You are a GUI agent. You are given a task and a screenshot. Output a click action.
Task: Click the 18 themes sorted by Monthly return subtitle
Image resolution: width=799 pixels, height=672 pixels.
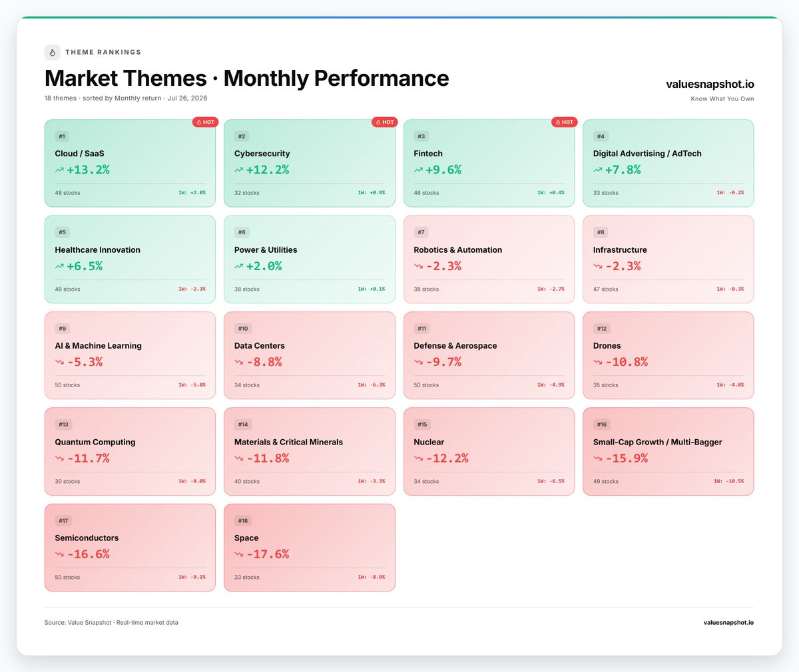[126, 98]
